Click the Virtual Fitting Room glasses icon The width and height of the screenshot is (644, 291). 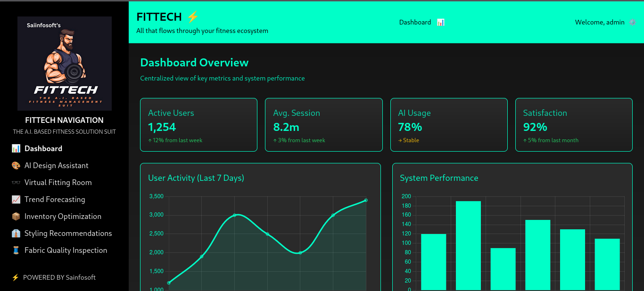pos(16,182)
